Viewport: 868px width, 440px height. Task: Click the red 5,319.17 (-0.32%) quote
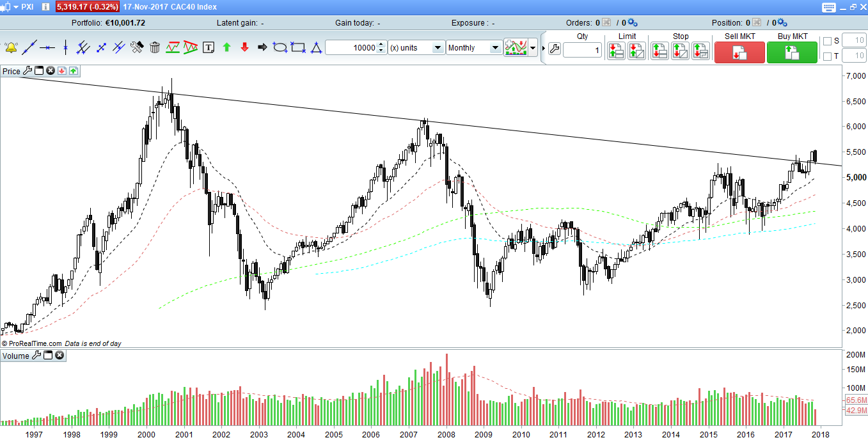pos(88,7)
